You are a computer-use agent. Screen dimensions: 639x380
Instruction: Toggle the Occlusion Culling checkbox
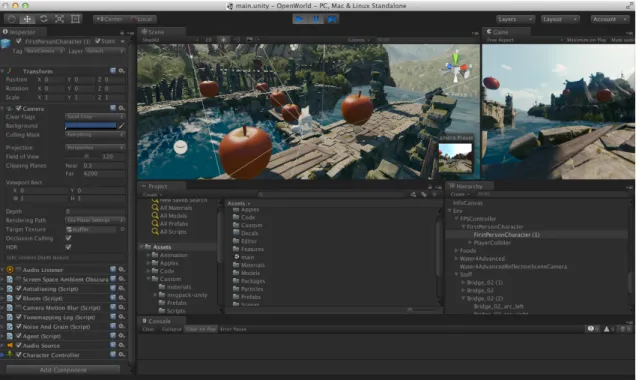pyautogui.click(x=68, y=238)
